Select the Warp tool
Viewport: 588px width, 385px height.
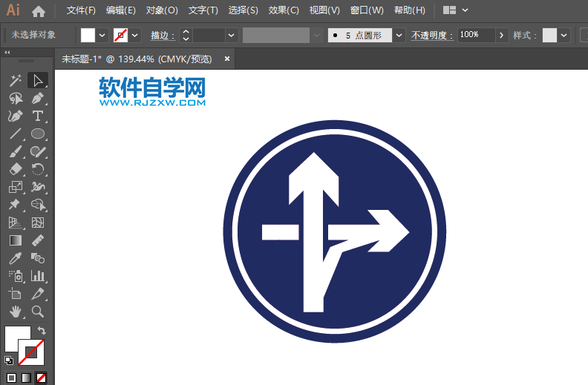click(38, 187)
